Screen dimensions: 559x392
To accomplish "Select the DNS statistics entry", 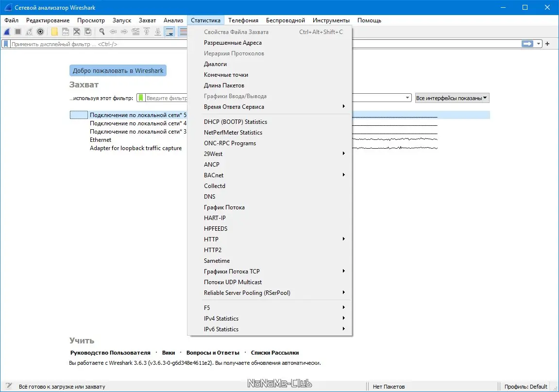I will [x=270, y=197].
